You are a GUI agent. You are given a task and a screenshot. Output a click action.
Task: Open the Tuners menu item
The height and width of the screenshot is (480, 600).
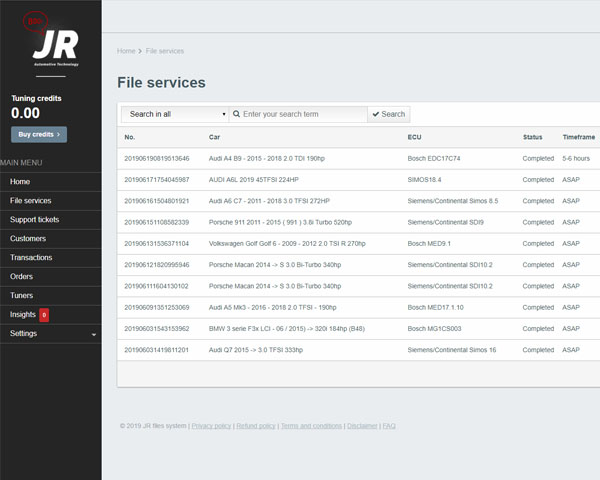pyautogui.click(x=22, y=295)
